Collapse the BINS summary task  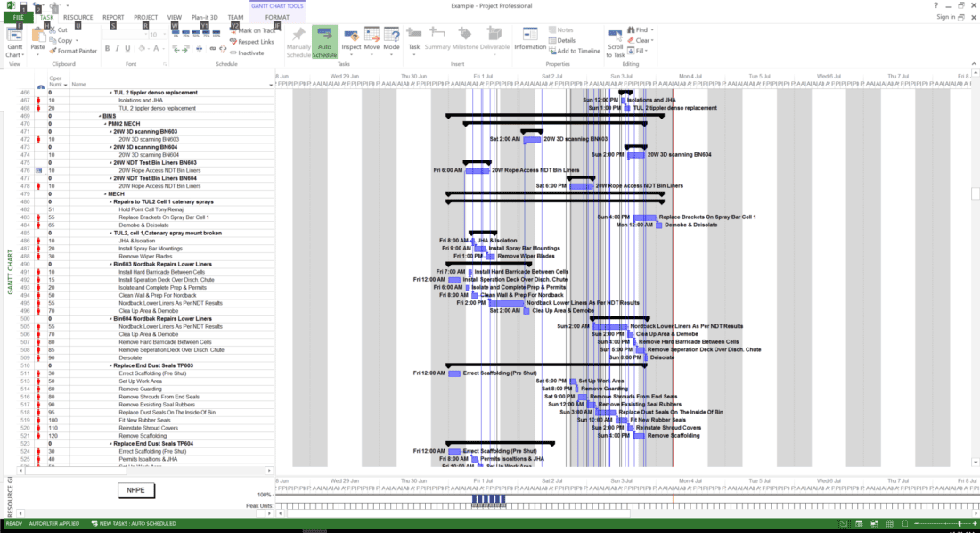[101, 116]
